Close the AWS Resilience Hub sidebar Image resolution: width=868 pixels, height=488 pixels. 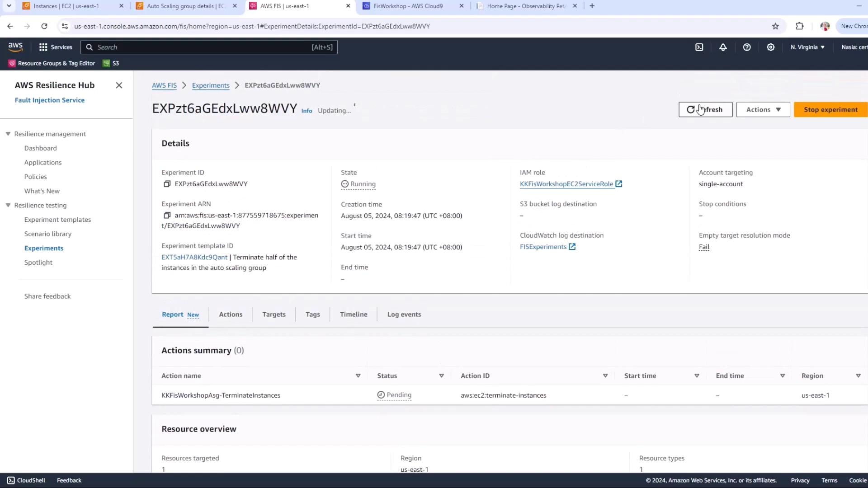(x=119, y=85)
